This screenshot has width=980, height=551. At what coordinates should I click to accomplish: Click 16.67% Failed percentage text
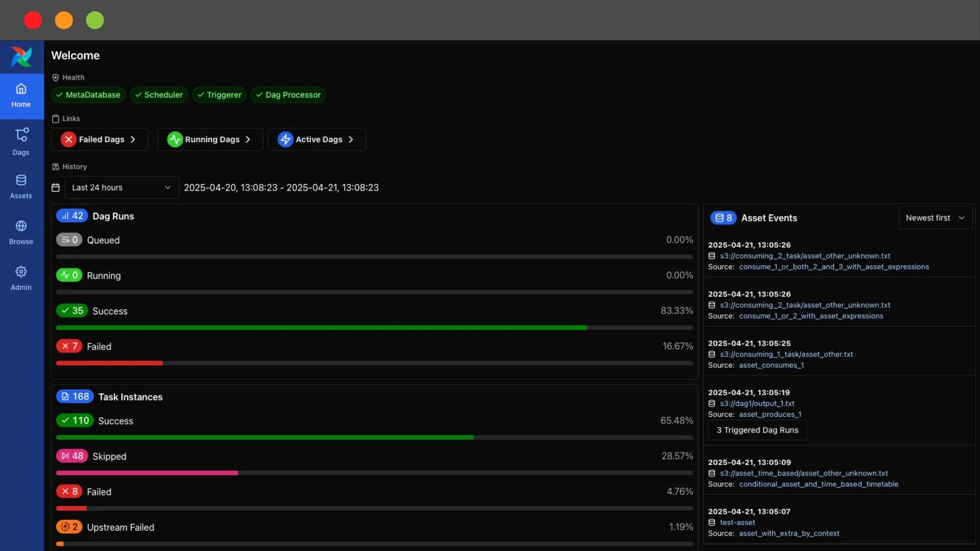[678, 346]
